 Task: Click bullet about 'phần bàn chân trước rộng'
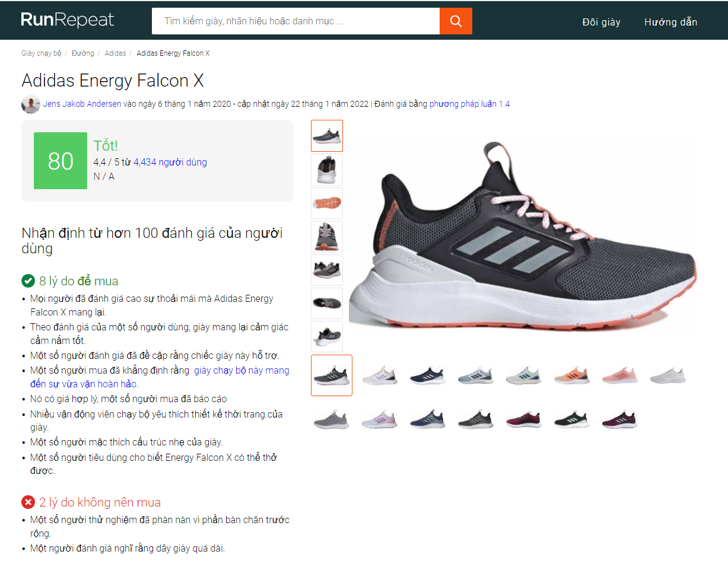pos(160,527)
